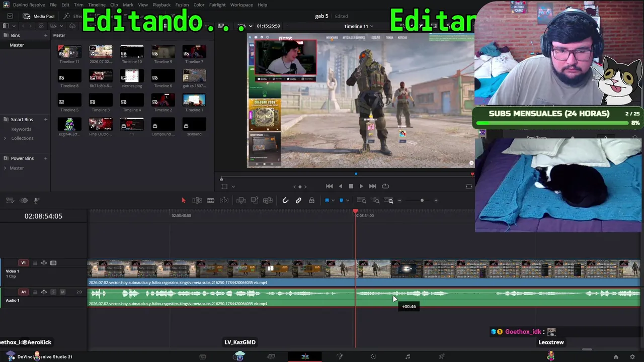
Task: Toggle timeline snapping magnet
Action: (x=285, y=201)
